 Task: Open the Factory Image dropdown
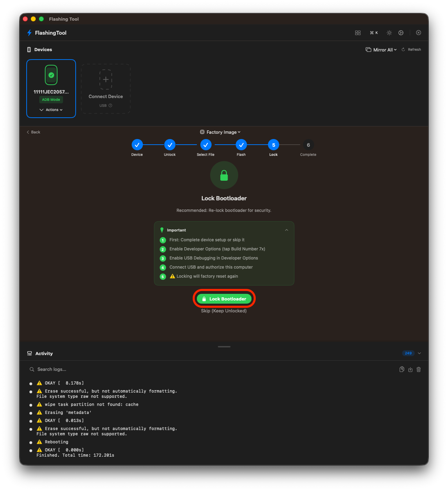coord(220,132)
